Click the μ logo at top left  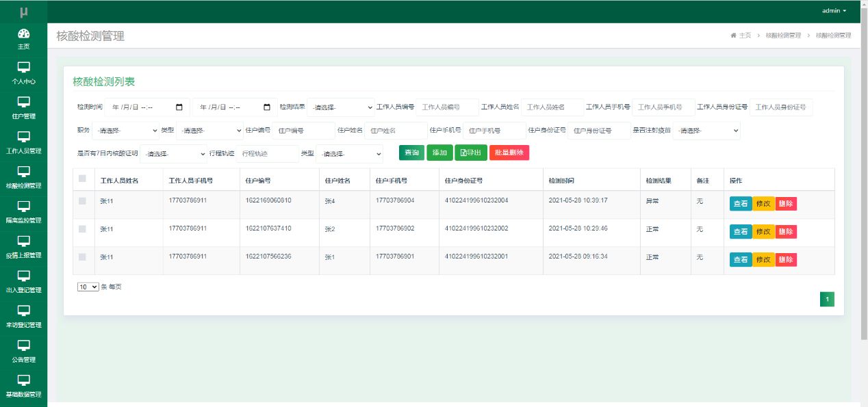click(23, 12)
